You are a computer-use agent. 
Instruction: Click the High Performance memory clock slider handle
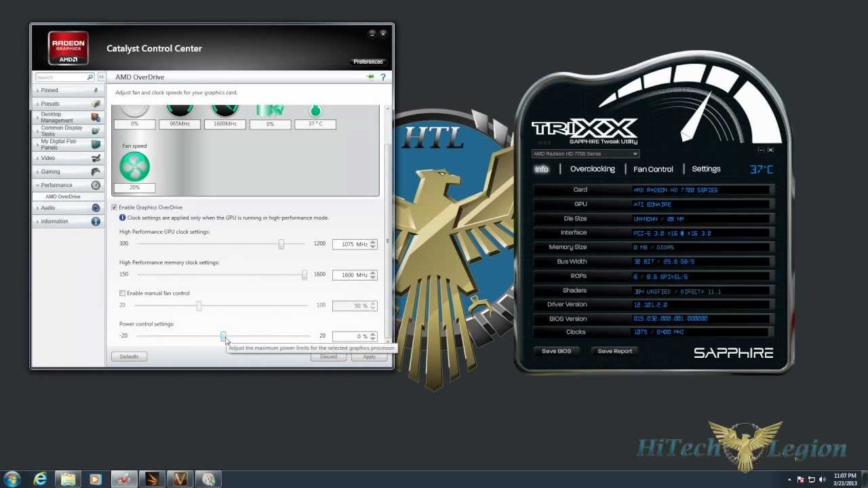[304, 274]
